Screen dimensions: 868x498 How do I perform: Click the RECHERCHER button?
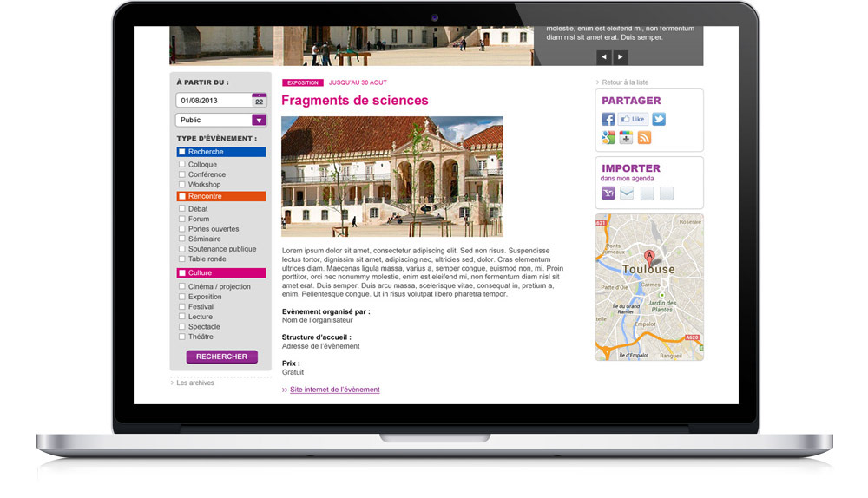point(222,357)
